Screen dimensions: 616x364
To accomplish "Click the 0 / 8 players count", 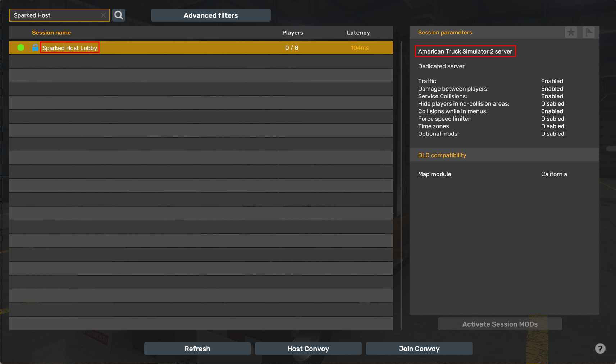I will point(292,48).
